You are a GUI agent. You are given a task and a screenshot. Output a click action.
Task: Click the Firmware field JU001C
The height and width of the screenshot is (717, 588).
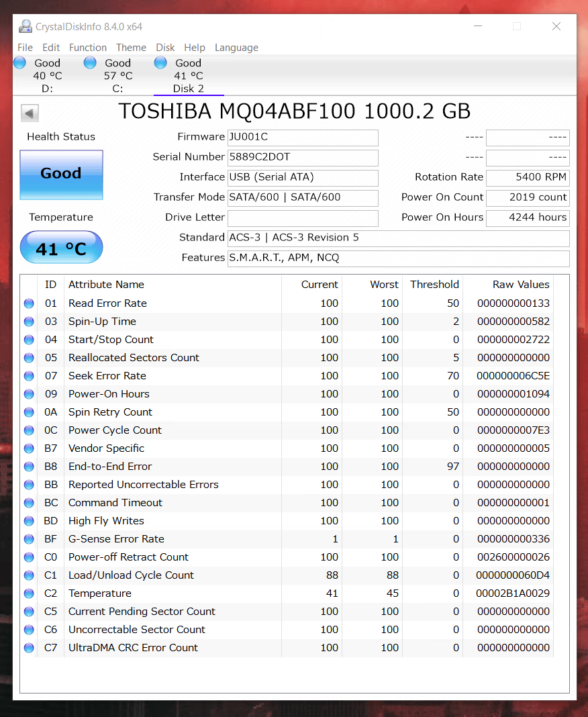click(303, 137)
